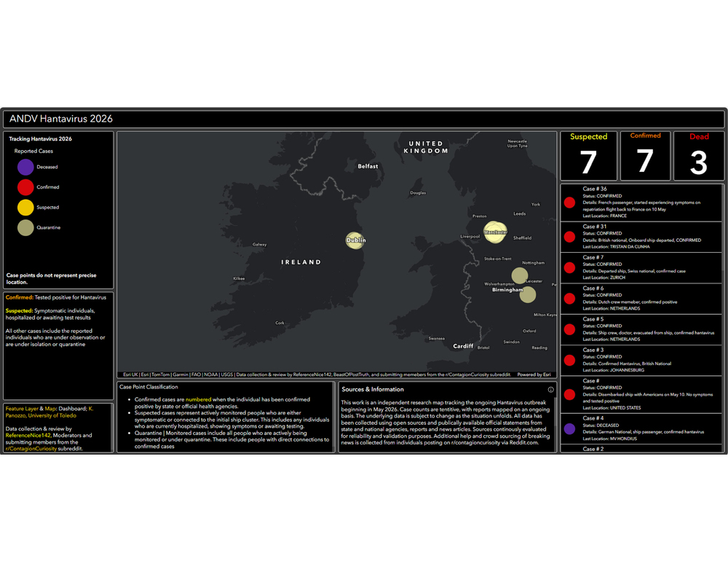The height and width of the screenshot is (561, 728).
Task: Click 'Last Location: TRISTAN DA CUNHA' text
Action: pos(616,247)
